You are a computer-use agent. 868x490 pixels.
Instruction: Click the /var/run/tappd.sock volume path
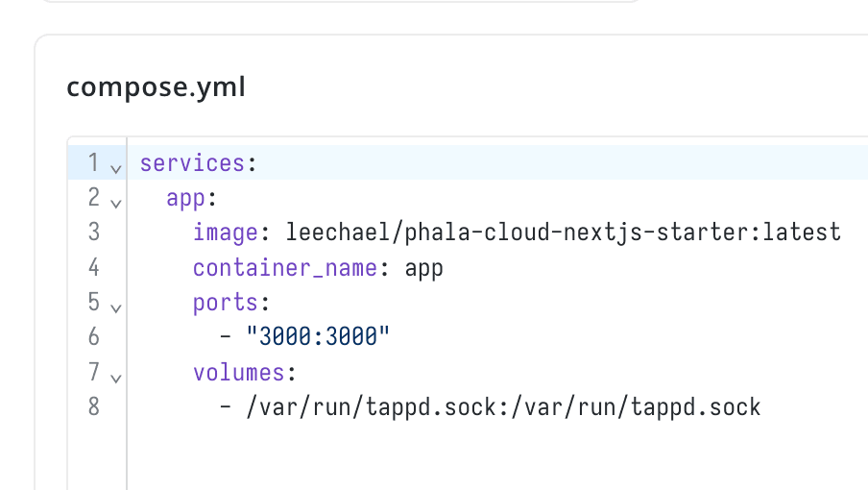[x=503, y=406]
